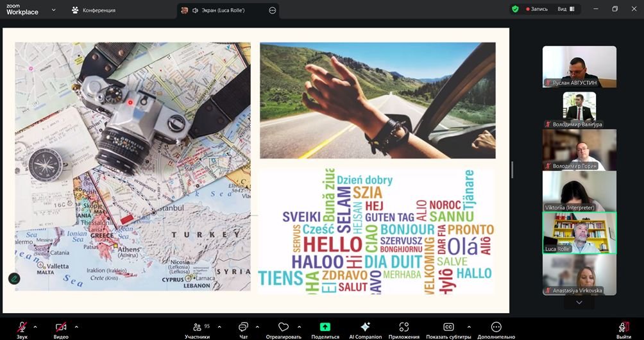Image resolution: width=644 pixels, height=340 pixels.
Task: Click the Выйти leave meeting button
Action: pos(623,327)
